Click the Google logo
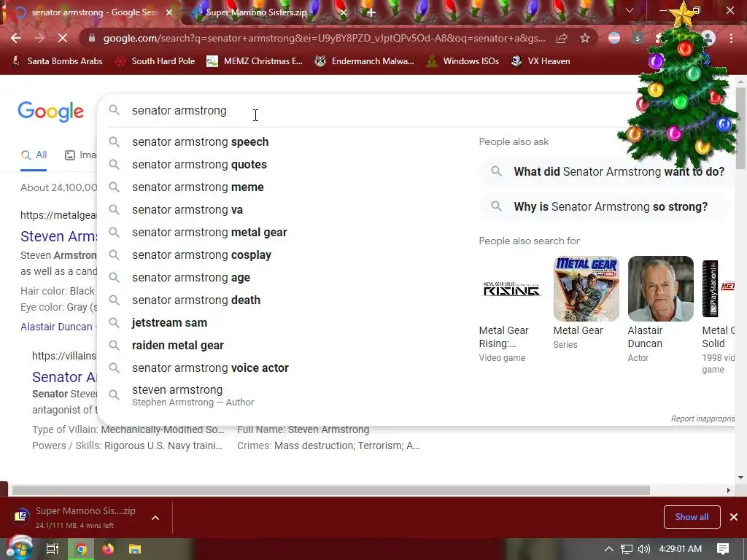Screen dimensions: 747x560 [x=50, y=112]
